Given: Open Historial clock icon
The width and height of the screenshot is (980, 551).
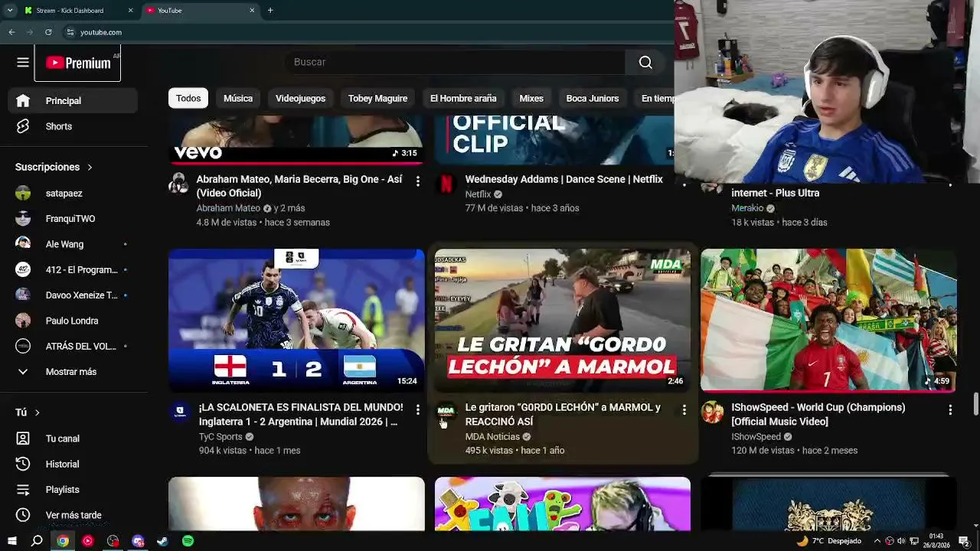Looking at the screenshot, I should (23, 464).
